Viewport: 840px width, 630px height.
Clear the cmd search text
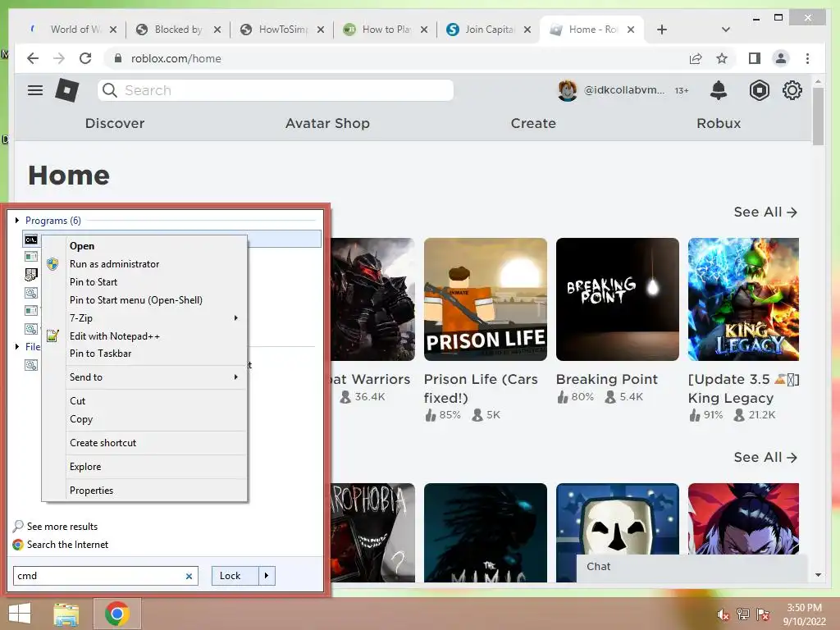pyautogui.click(x=189, y=576)
